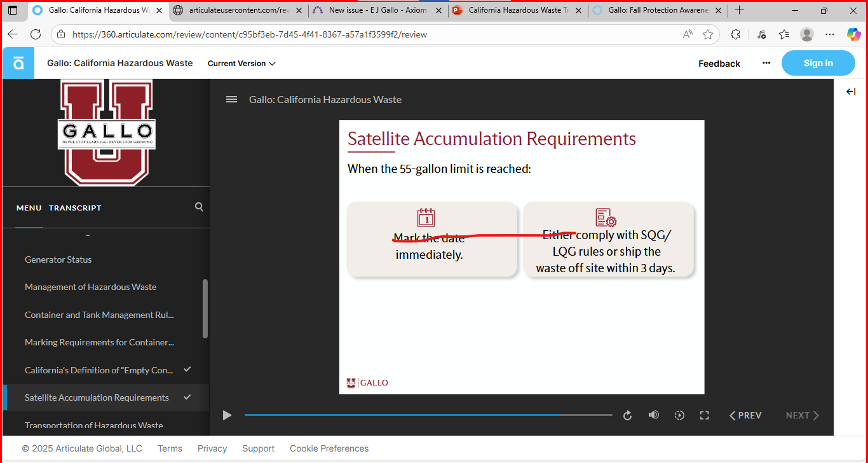
Task: Open a new browser tab
Action: [739, 10]
